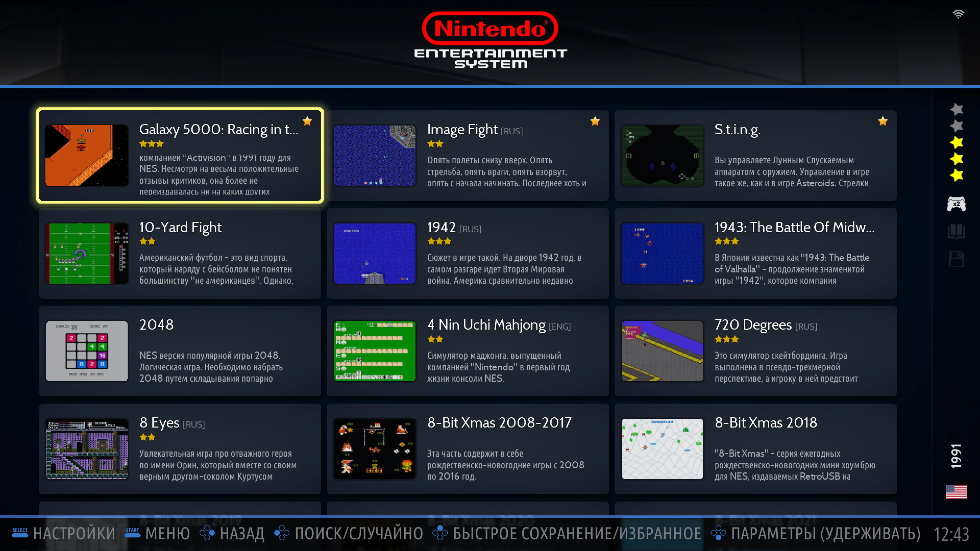Select the 10-Yard Fight title

(180, 227)
